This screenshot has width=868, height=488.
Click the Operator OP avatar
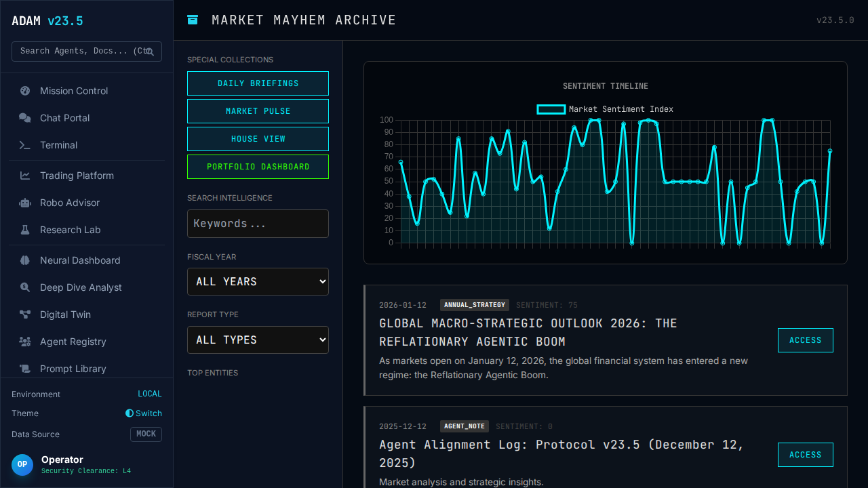pyautogui.click(x=22, y=464)
